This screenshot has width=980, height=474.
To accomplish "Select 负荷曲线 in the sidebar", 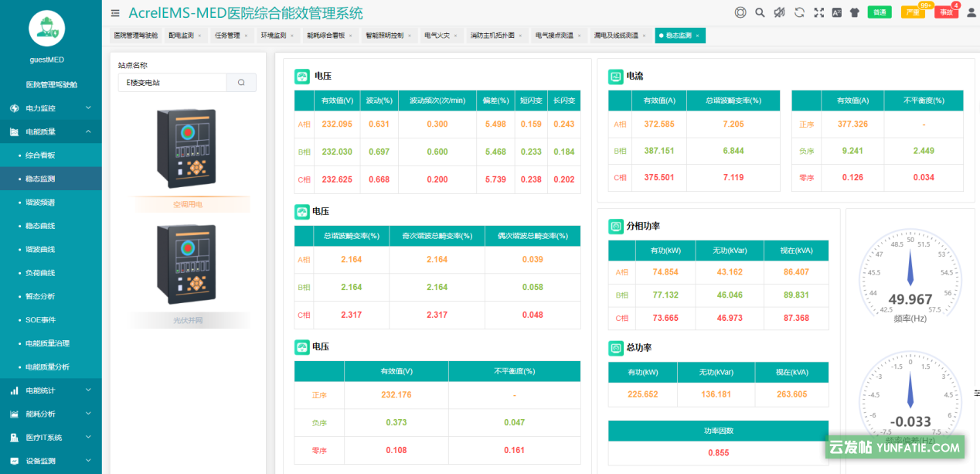I will point(51,273).
